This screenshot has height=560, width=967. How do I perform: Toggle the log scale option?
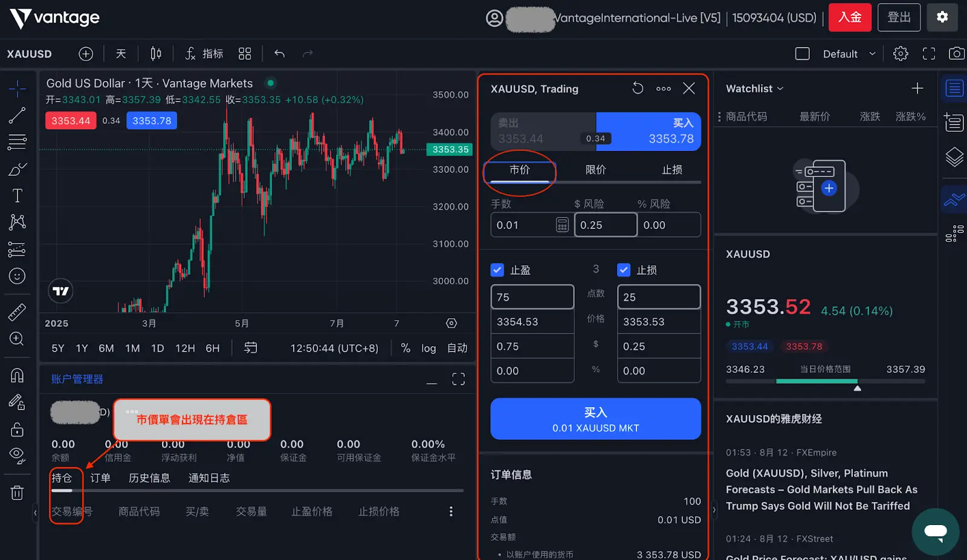pyautogui.click(x=429, y=349)
